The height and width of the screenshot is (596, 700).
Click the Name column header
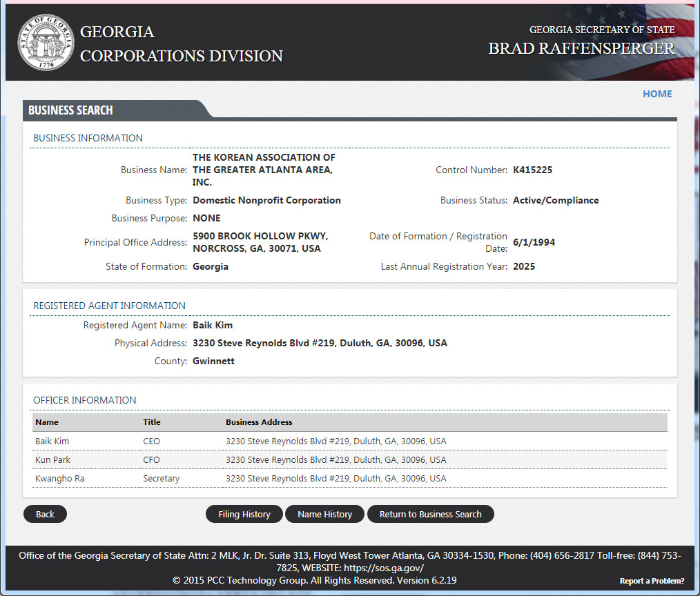point(47,422)
